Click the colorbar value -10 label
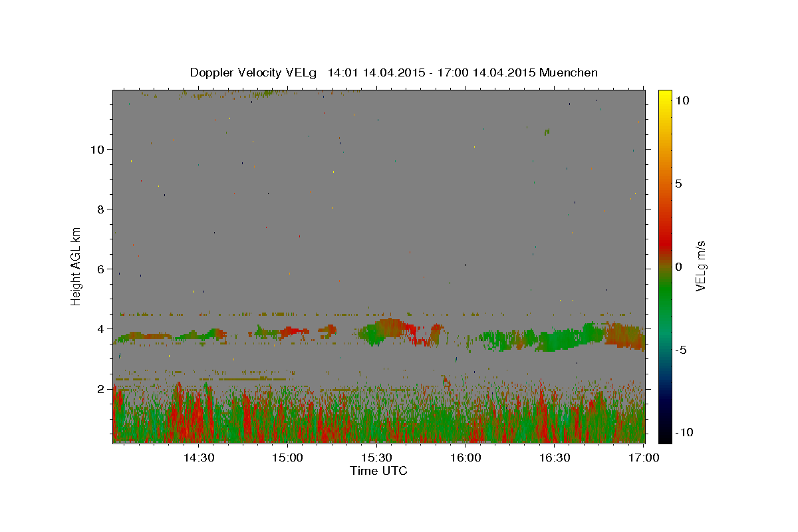Image resolution: width=798 pixels, height=532 pixels. coord(684,432)
